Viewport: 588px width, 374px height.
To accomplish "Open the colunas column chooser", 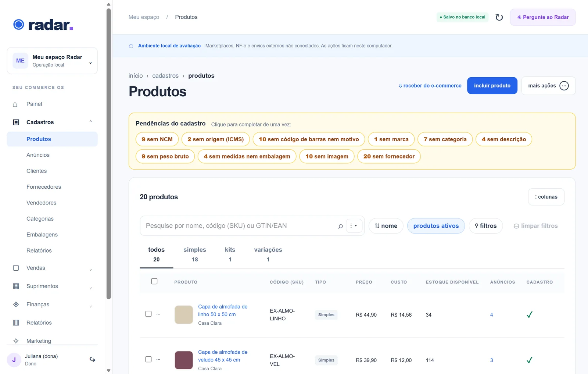I will (x=546, y=197).
